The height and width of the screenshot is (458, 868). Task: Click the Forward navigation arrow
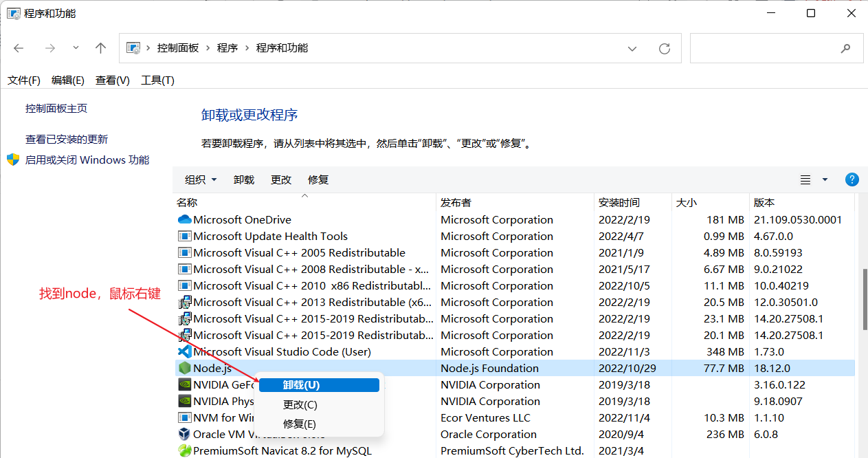(49, 48)
